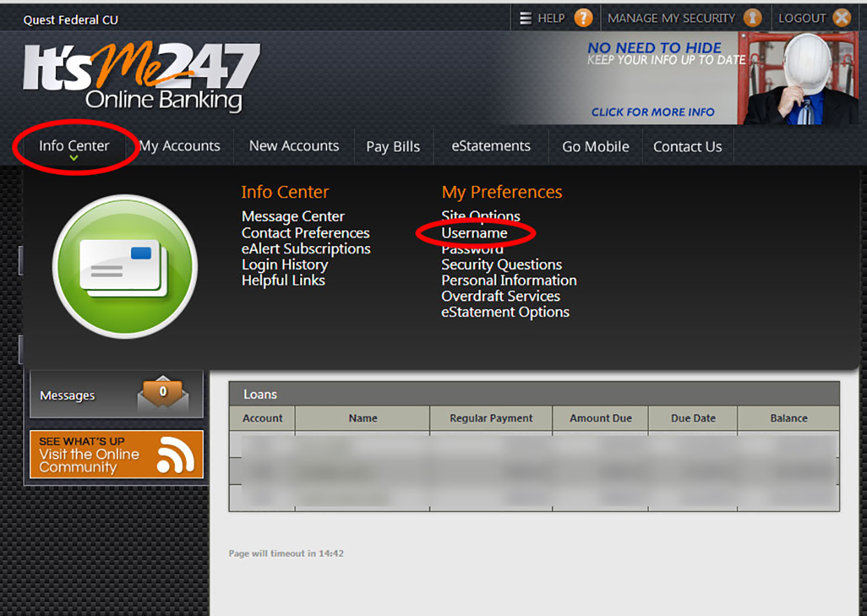The height and width of the screenshot is (616, 867).
Task: Open Message Center link
Action: [x=293, y=217]
